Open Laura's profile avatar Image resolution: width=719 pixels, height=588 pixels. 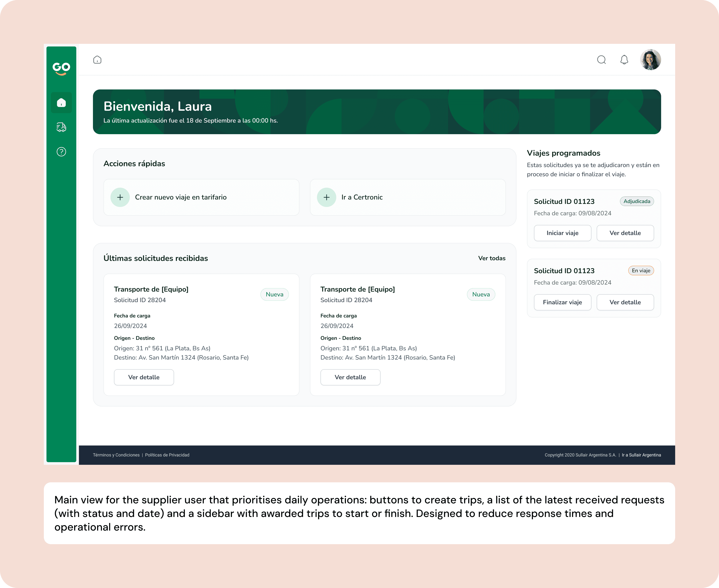[x=650, y=60]
